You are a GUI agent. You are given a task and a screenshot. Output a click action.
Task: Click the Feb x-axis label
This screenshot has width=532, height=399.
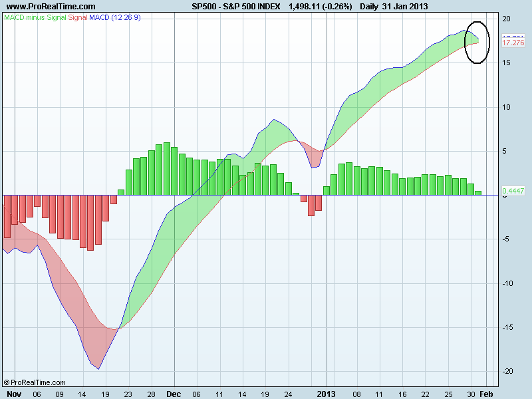(486, 394)
